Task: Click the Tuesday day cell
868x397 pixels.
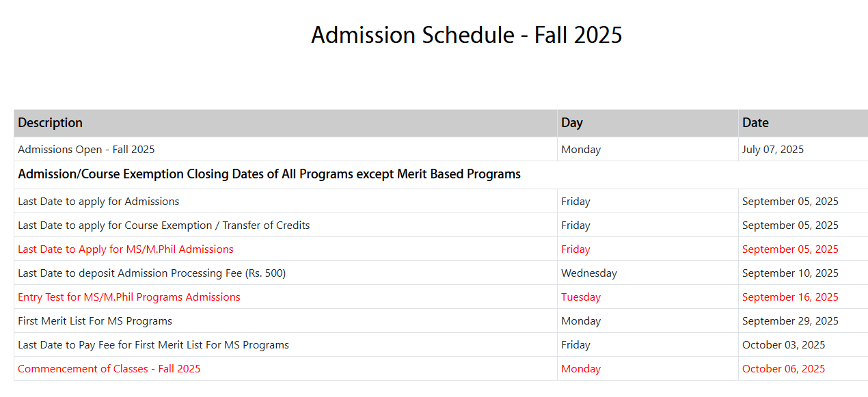Action: (581, 297)
